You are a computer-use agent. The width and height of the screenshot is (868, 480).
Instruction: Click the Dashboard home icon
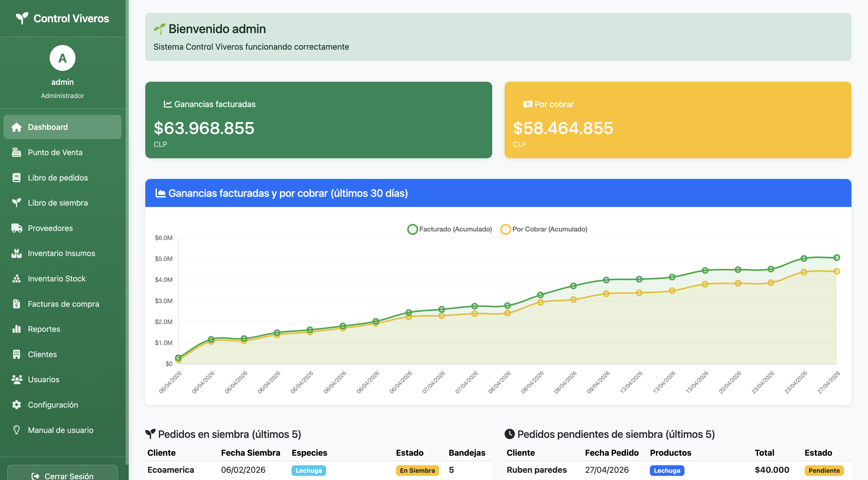point(17,127)
